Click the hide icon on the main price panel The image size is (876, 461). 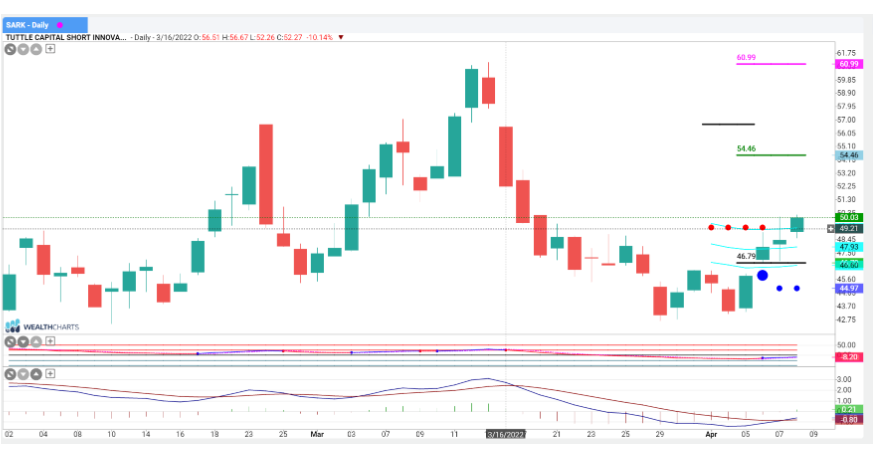click(x=11, y=48)
